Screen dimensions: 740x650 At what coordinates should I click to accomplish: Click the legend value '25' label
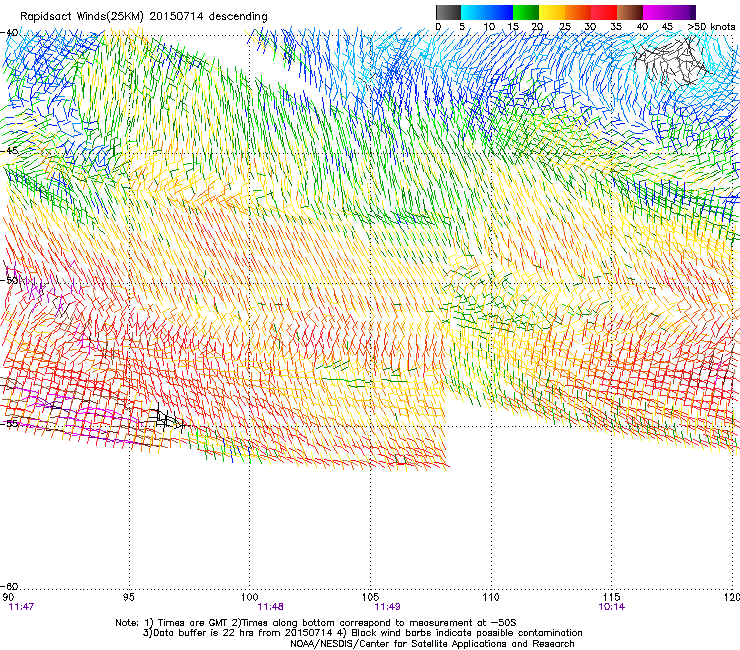point(565,27)
